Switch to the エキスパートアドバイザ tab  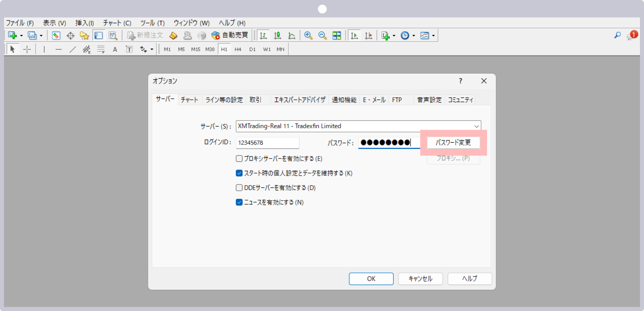pos(300,100)
